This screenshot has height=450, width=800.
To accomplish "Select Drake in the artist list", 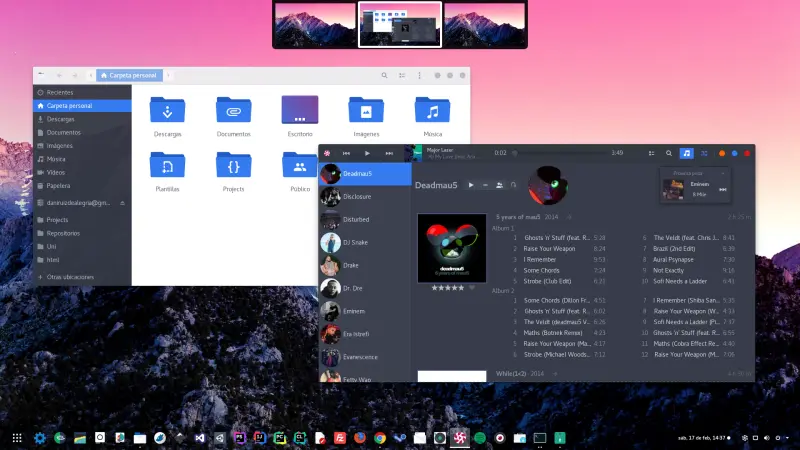I will click(x=365, y=265).
